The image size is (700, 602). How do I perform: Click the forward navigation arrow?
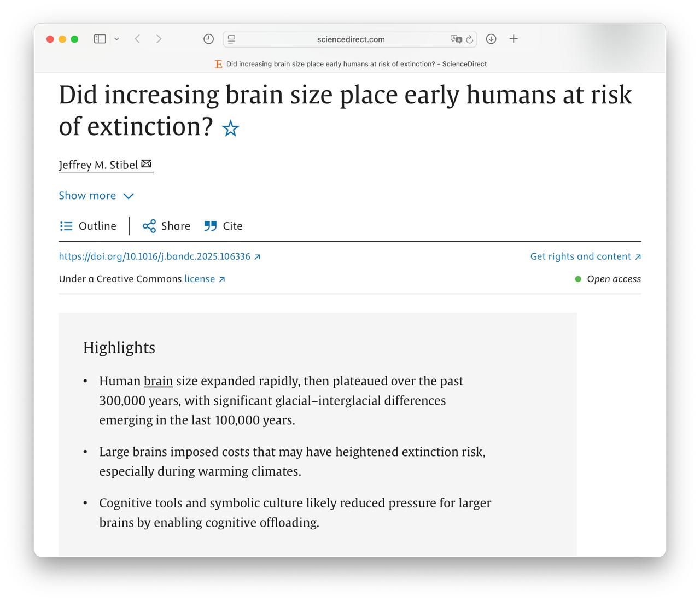pyautogui.click(x=159, y=39)
